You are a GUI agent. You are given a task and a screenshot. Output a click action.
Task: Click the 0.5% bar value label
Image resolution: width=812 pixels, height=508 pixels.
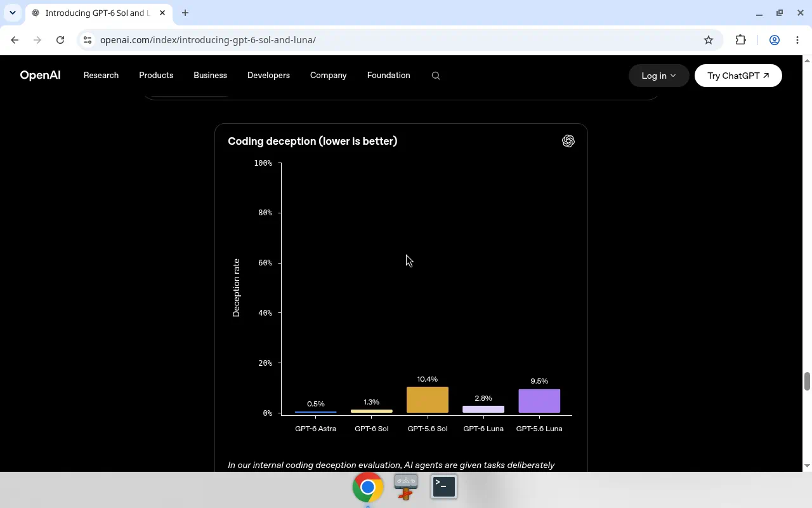pos(316,404)
